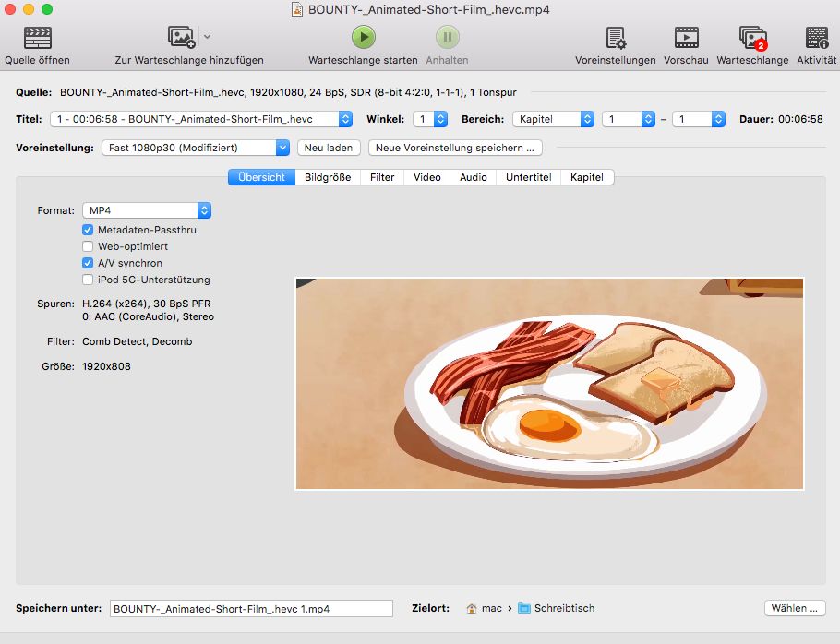840x644 pixels.
Task: Click the file icon in the window title
Action: click(x=297, y=9)
